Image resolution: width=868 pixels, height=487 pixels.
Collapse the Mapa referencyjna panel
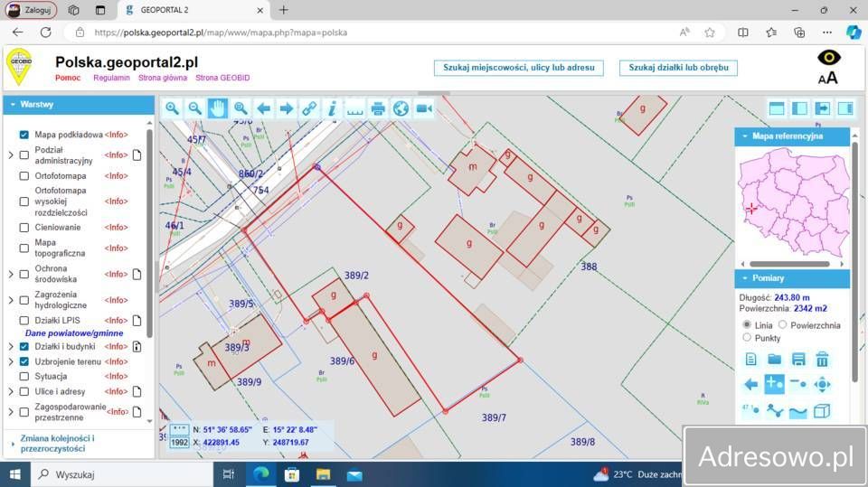pyautogui.click(x=792, y=136)
